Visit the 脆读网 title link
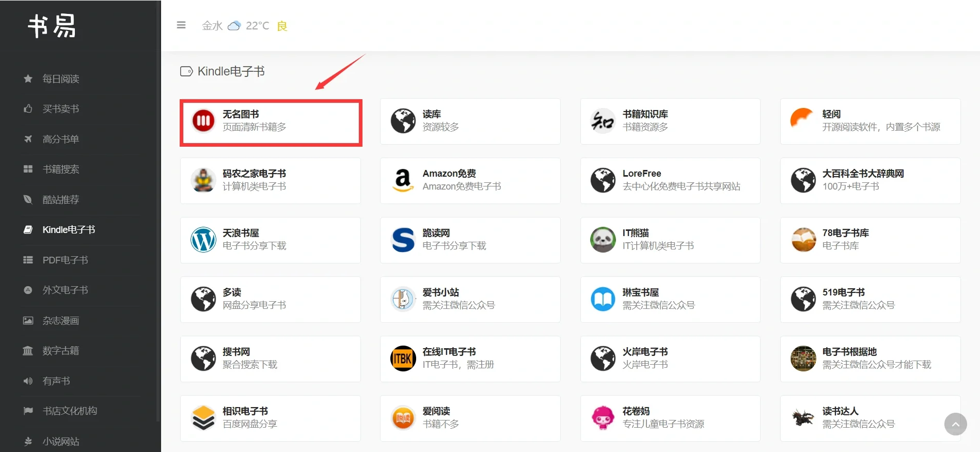Image resolution: width=980 pixels, height=452 pixels. click(x=436, y=233)
